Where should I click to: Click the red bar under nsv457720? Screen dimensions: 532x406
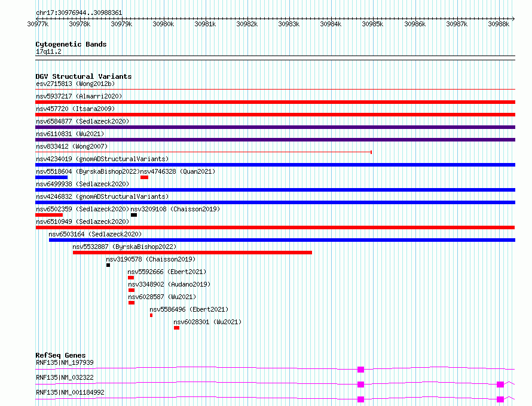tap(275, 115)
